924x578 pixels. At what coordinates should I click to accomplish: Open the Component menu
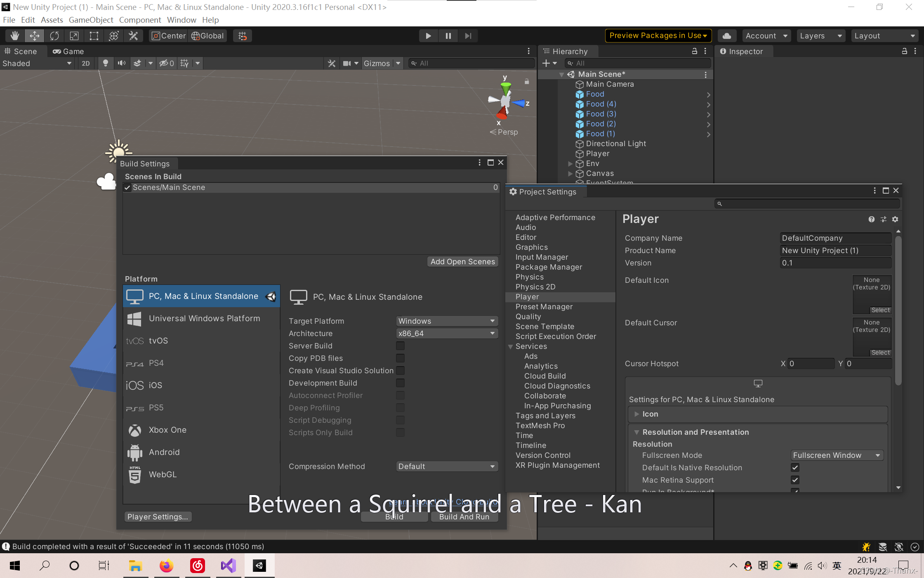(x=140, y=20)
